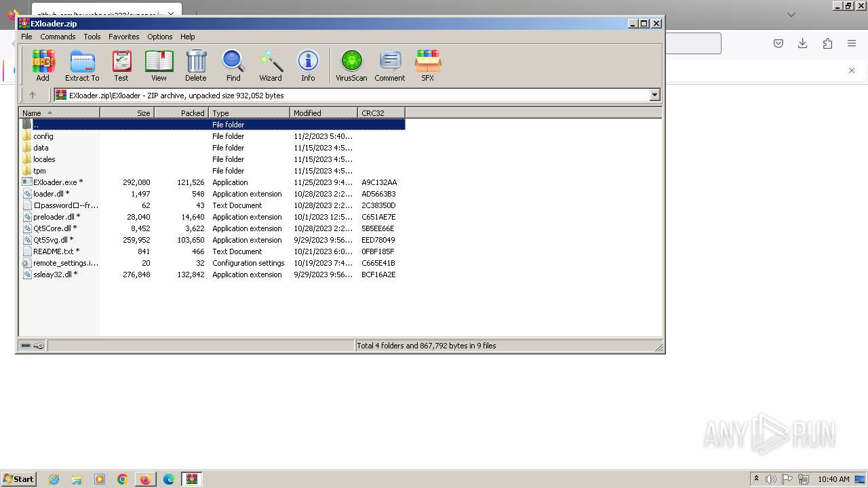The width and height of the screenshot is (868, 488).
Task: Click WinRAR taskbar button
Action: pos(192,479)
